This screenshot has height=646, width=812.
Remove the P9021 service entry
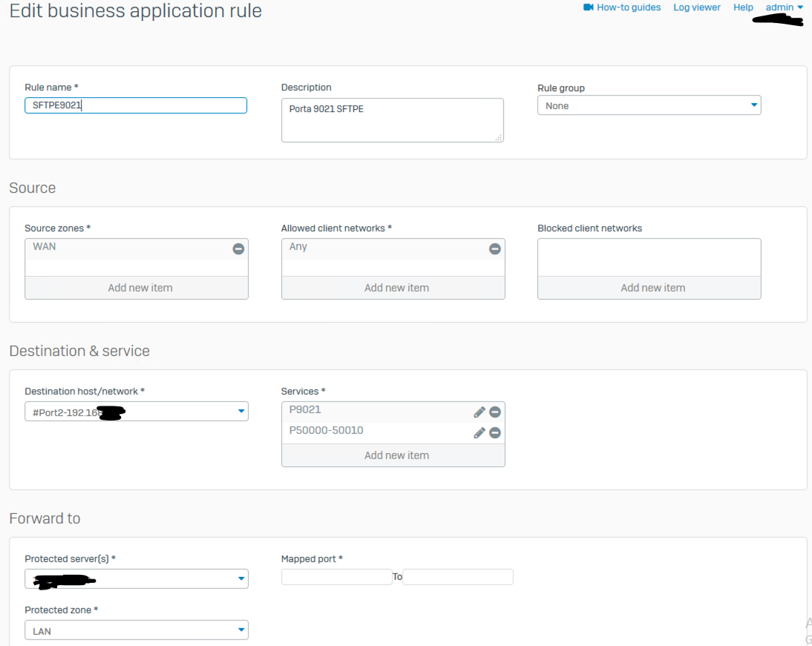coord(495,412)
